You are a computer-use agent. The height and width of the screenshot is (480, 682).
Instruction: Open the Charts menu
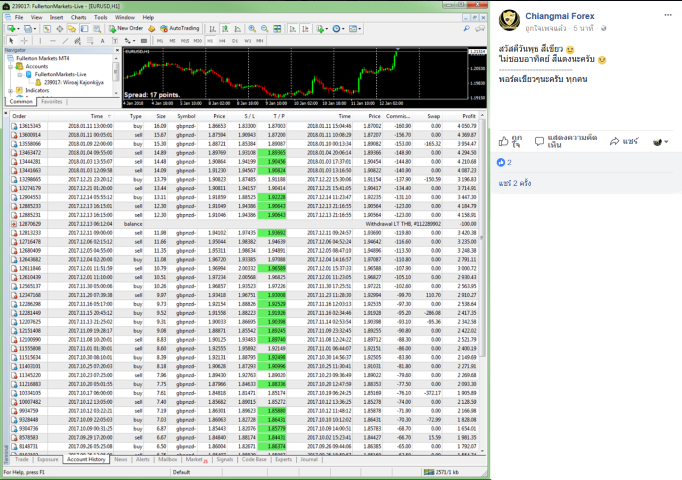point(78,17)
